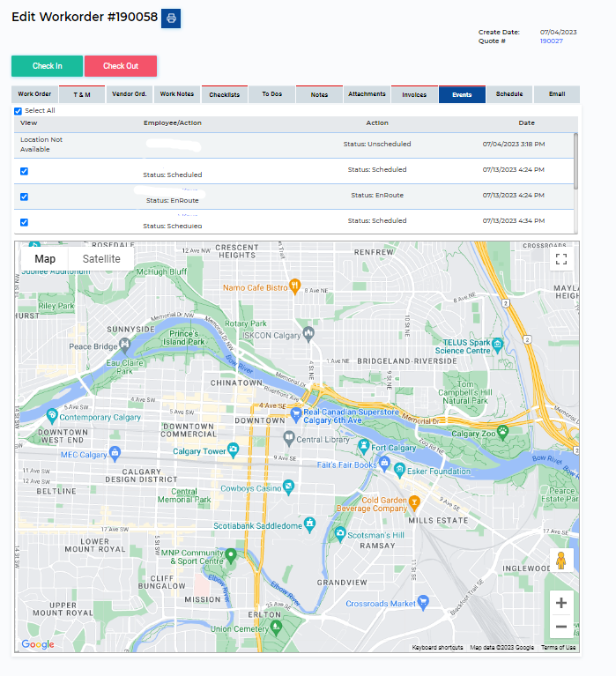The width and height of the screenshot is (616, 676).
Task: Click the Employee/Action column header
Action: (x=173, y=123)
